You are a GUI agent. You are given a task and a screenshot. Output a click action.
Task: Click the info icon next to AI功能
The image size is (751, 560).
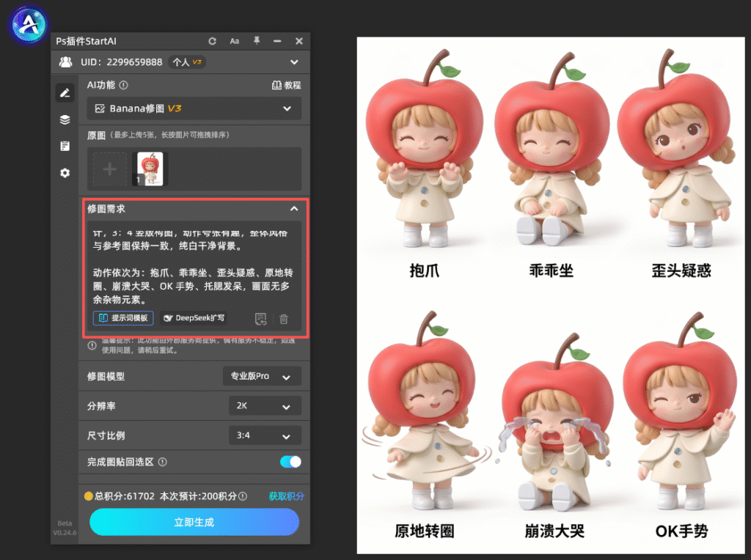click(x=123, y=85)
